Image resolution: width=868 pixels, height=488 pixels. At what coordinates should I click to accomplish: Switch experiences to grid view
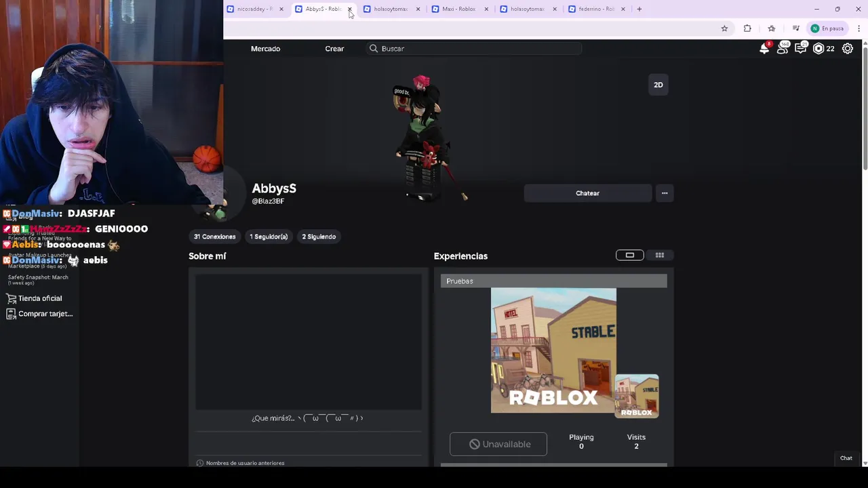click(x=659, y=255)
